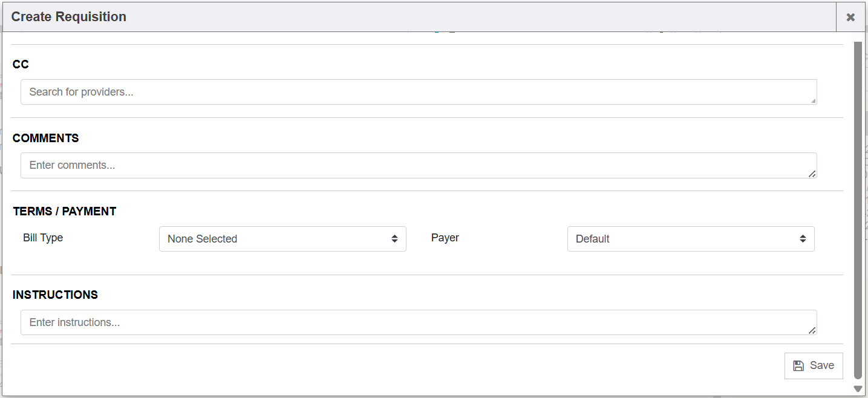This screenshot has height=398, width=868.
Task: Expand the Payer 'Default' dropdown
Action: [690, 239]
